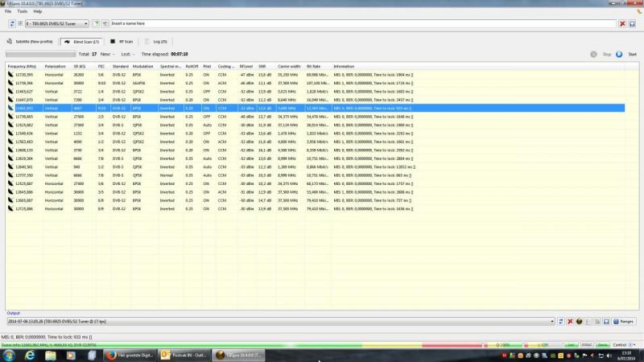644x362 pixels.
Task: Click the refresh tuner icon at top-left
Action: pyautogui.click(x=11, y=24)
